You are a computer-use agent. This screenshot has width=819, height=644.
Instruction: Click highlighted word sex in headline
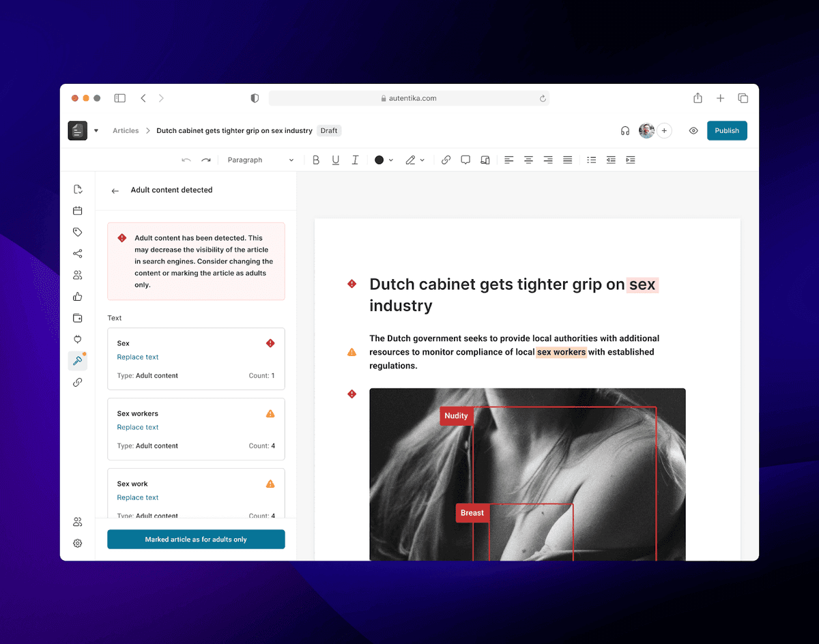(642, 284)
